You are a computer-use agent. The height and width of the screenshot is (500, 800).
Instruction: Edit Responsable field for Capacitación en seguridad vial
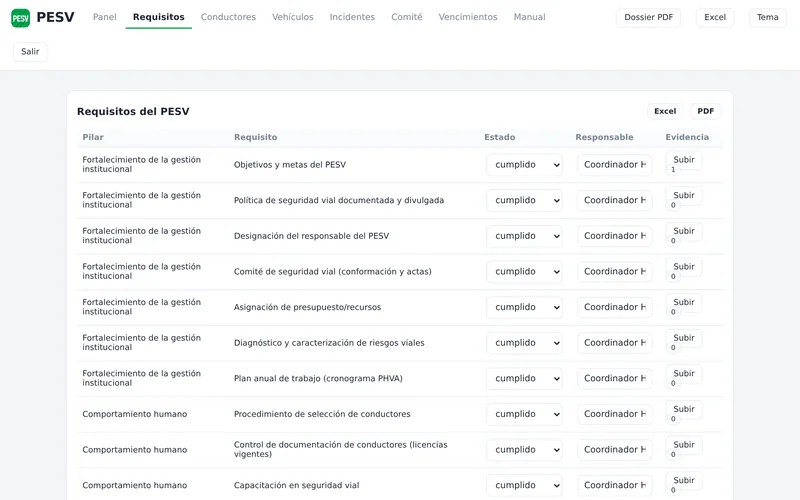pyautogui.click(x=615, y=485)
